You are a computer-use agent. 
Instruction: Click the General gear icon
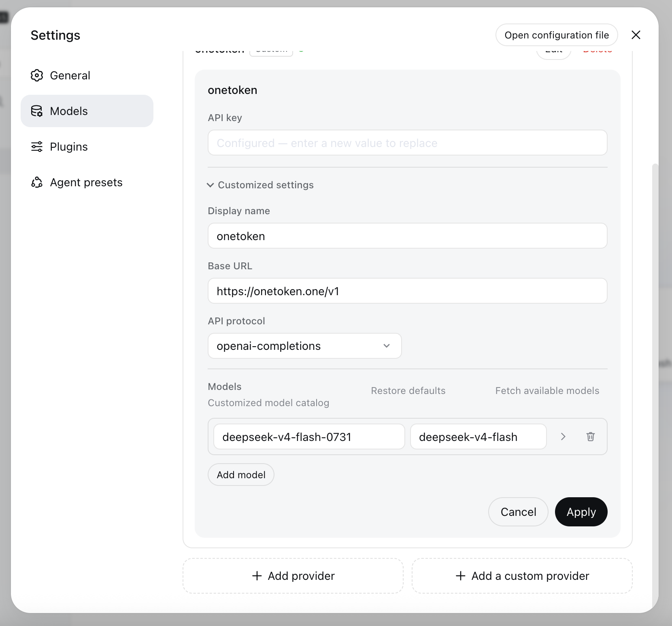click(37, 75)
